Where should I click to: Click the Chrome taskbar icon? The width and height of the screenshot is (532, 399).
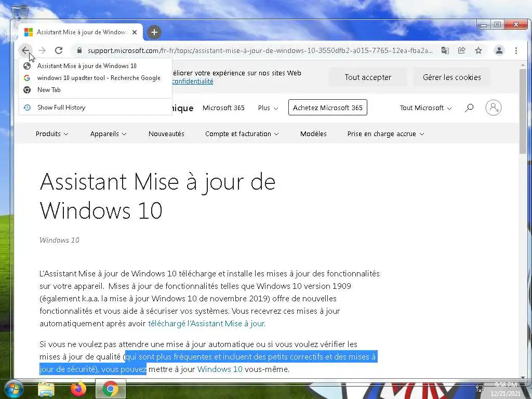click(x=111, y=389)
